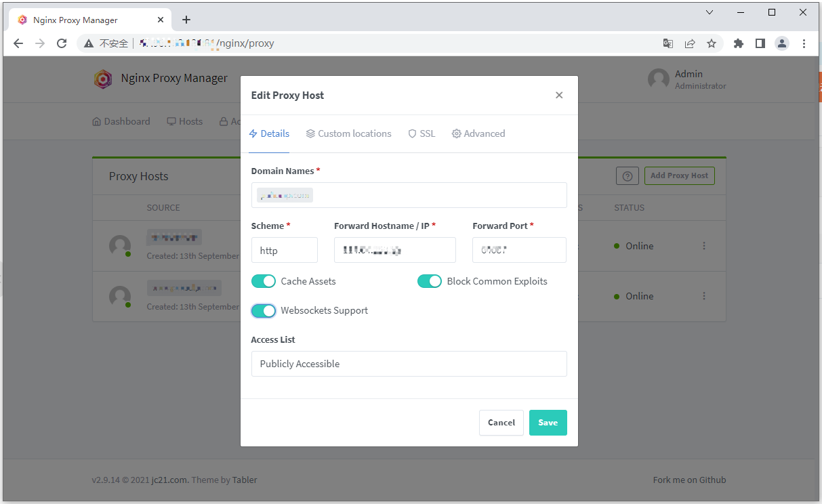Open the Tabler theme link

(x=245, y=480)
